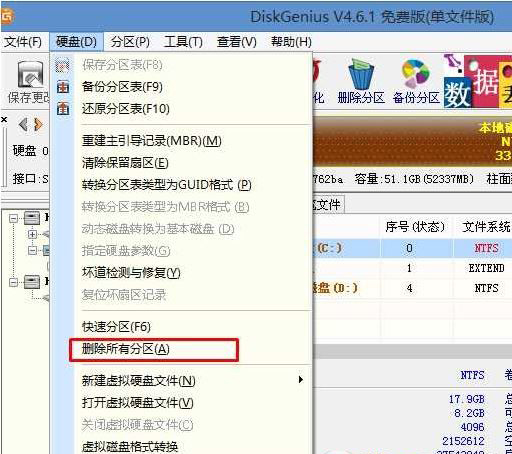
Task: Select 坏道检测与修复(Y) menu entry
Action: click(131, 273)
